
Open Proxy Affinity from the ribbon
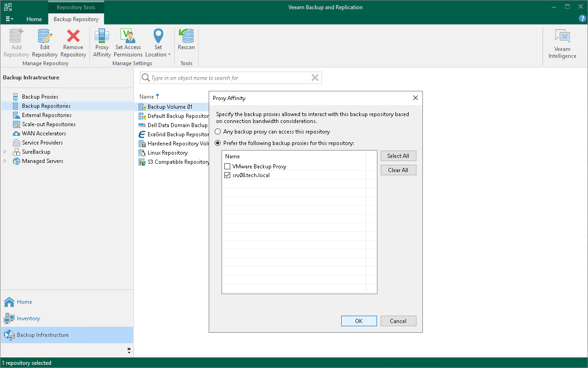(x=102, y=37)
